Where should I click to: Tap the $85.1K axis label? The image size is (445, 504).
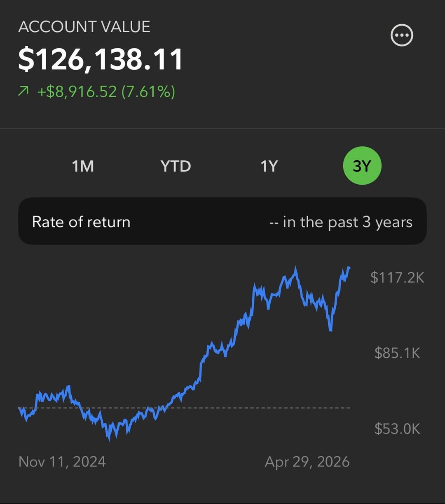(397, 353)
